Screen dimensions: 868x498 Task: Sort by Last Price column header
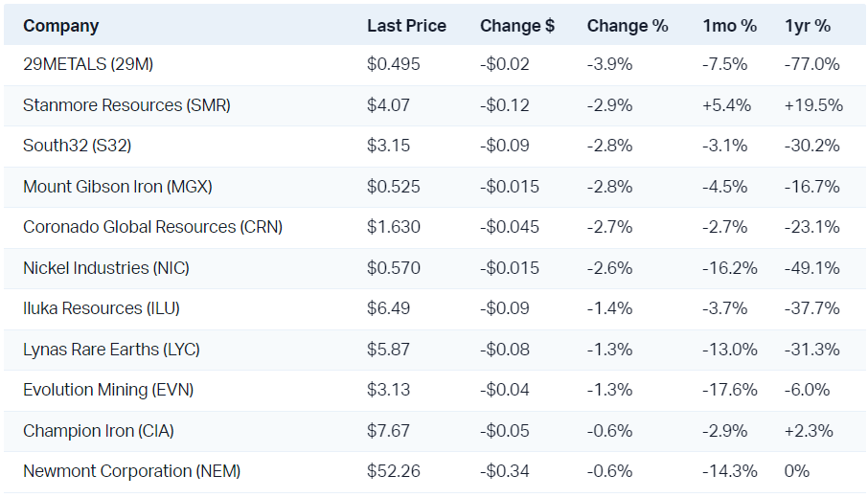pos(406,26)
